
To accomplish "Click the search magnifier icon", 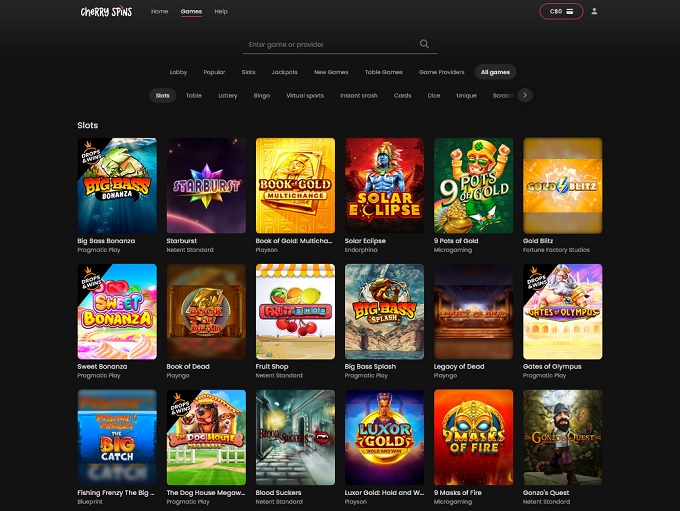I will [424, 44].
